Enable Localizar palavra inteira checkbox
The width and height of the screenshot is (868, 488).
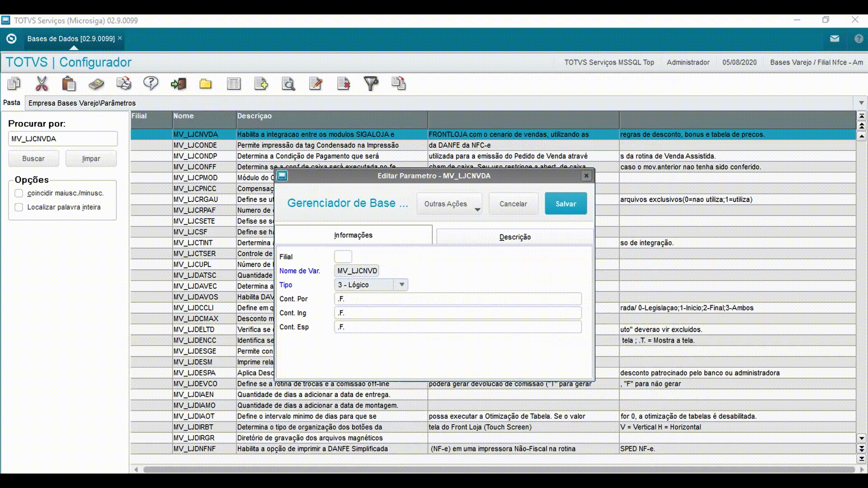pos(19,207)
